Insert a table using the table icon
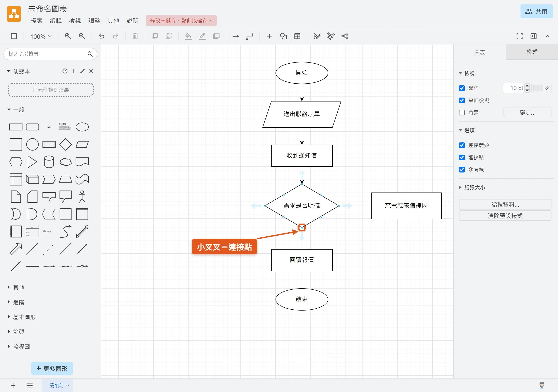The height and width of the screenshot is (392, 558). [x=297, y=36]
